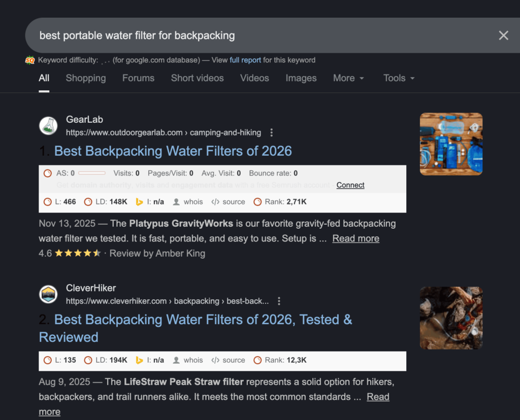The width and height of the screenshot is (520, 420).
Task: Click the SEOquake logo icon
Action: [x=30, y=60]
